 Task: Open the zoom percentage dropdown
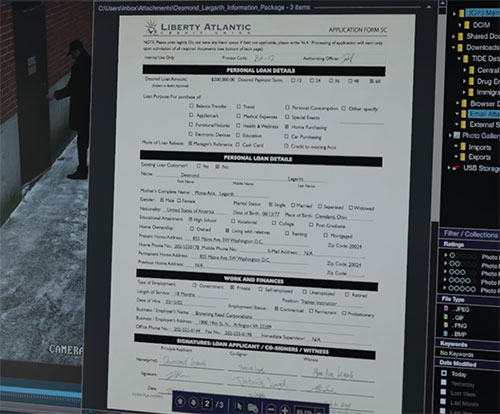[320, 412]
